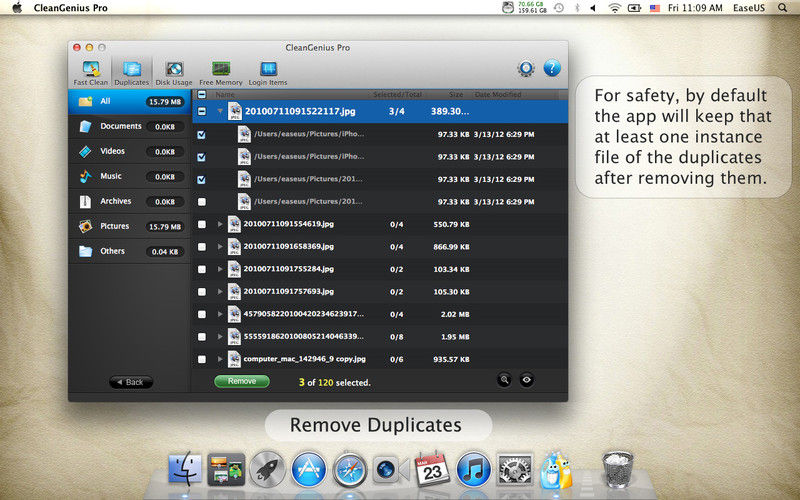Image resolution: width=800 pixels, height=500 pixels.
Task: Open iTunes from the Dock
Action: tap(472, 468)
